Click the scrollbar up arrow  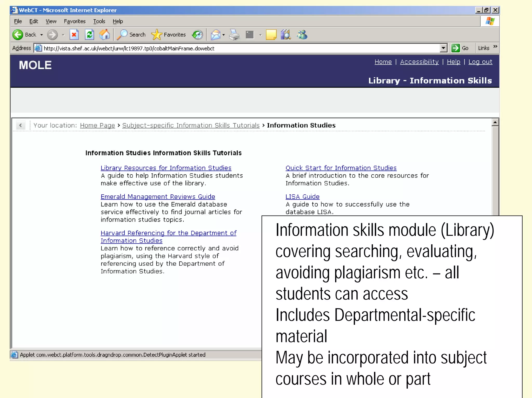(495, 122)
